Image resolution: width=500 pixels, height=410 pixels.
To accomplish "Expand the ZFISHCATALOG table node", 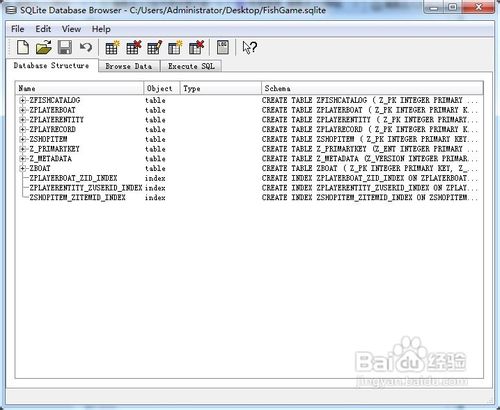I will click(x=22, y=100).
